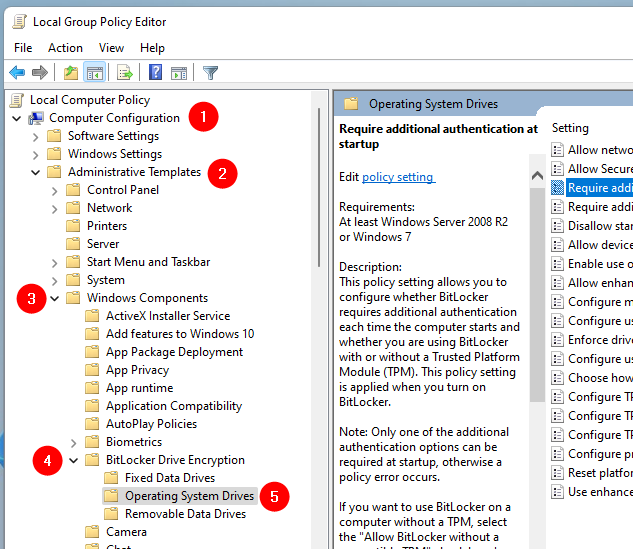Click the Camera folder icon

click(x=92, y=532)
